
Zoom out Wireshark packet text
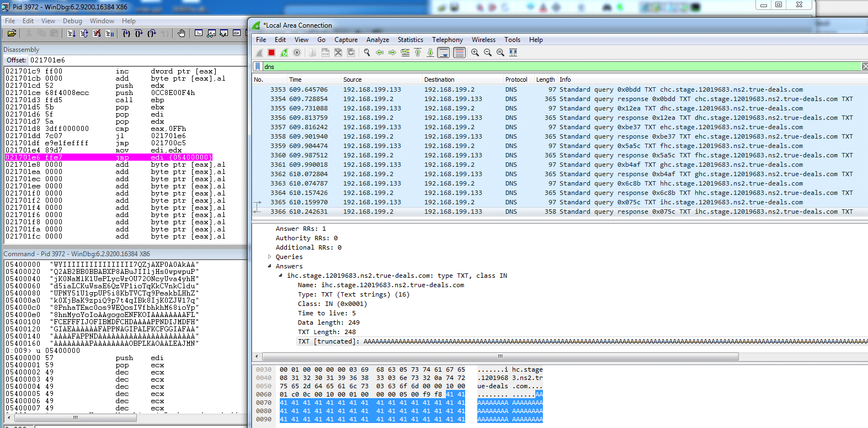pyautogui.click(x=488, y=52)
